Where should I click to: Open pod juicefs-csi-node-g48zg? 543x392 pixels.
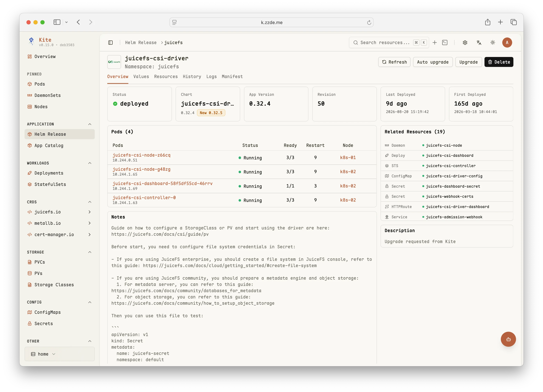141,169
